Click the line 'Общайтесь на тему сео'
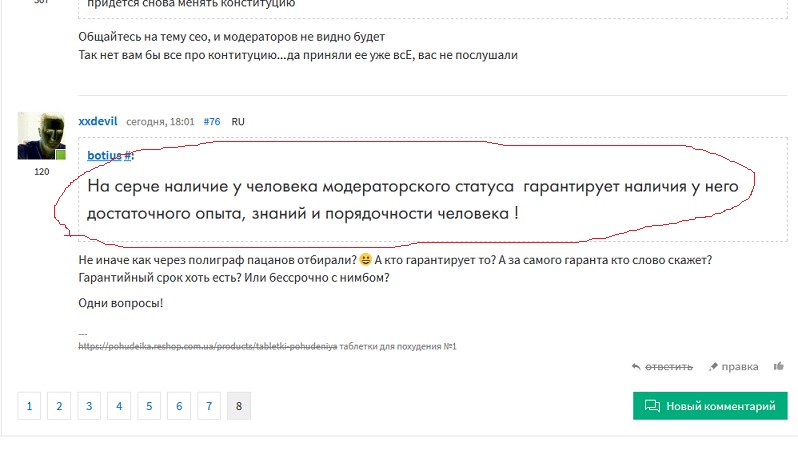Viewport: 798px width, 450px height. coord(232,37)
